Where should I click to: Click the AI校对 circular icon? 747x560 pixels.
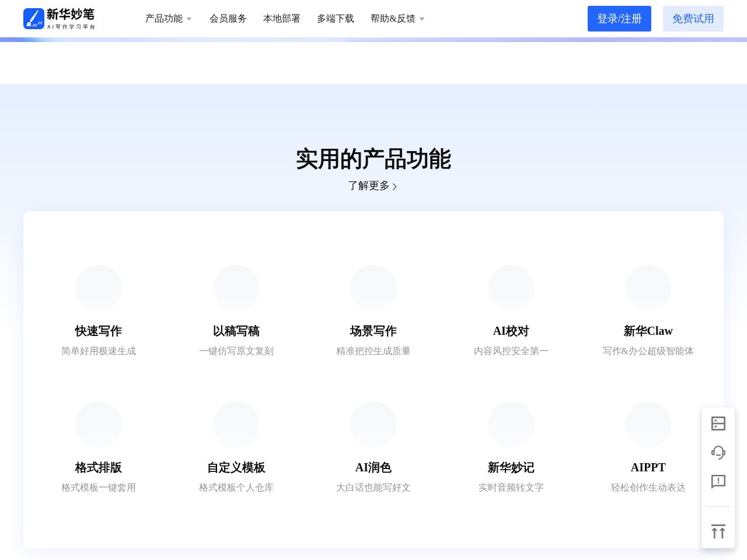(511, 288)
